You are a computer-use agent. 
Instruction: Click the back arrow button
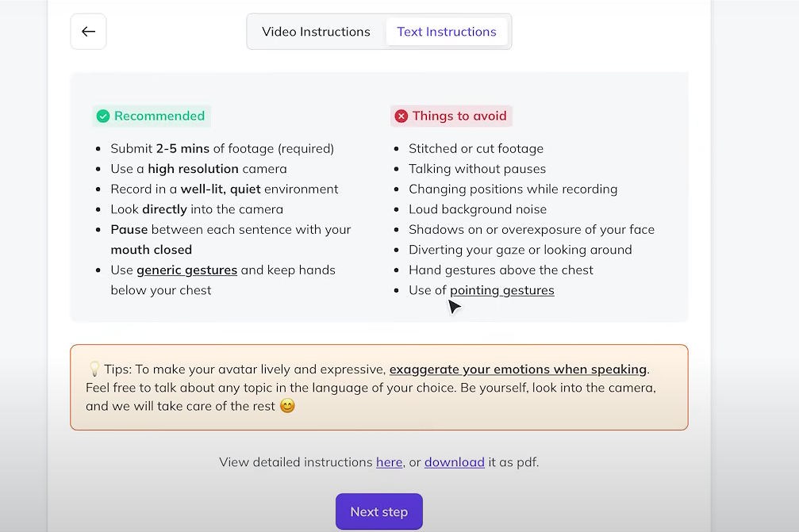click(88, 32)
